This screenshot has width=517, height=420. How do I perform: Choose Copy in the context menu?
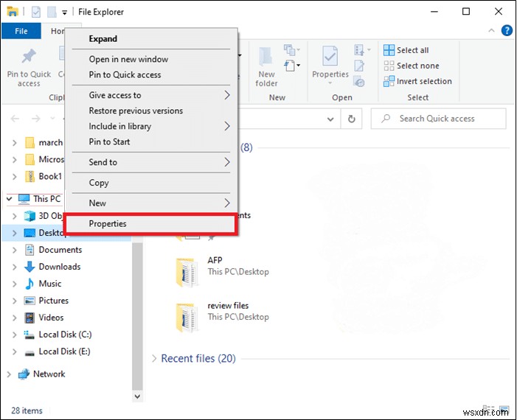point(151,183)
